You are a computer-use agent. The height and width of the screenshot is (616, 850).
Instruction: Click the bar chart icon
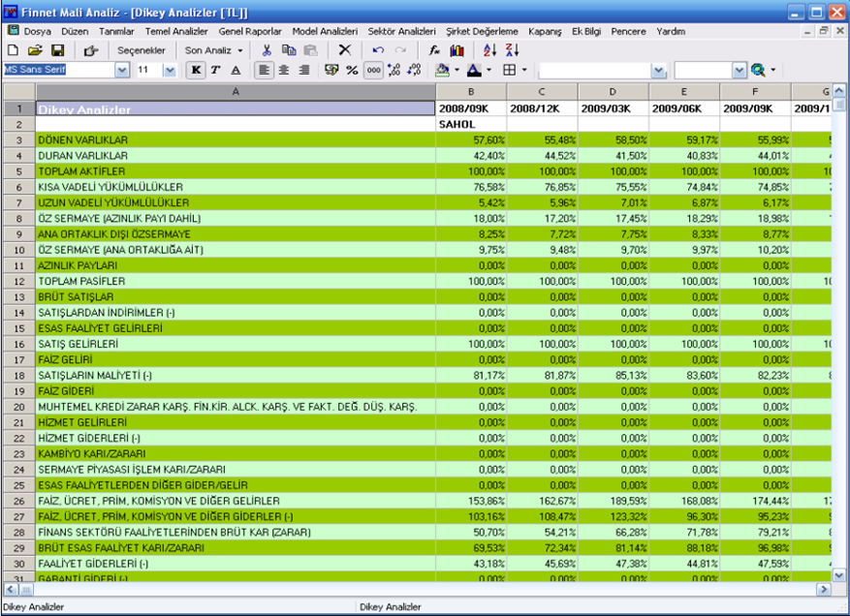coord(456,50)
